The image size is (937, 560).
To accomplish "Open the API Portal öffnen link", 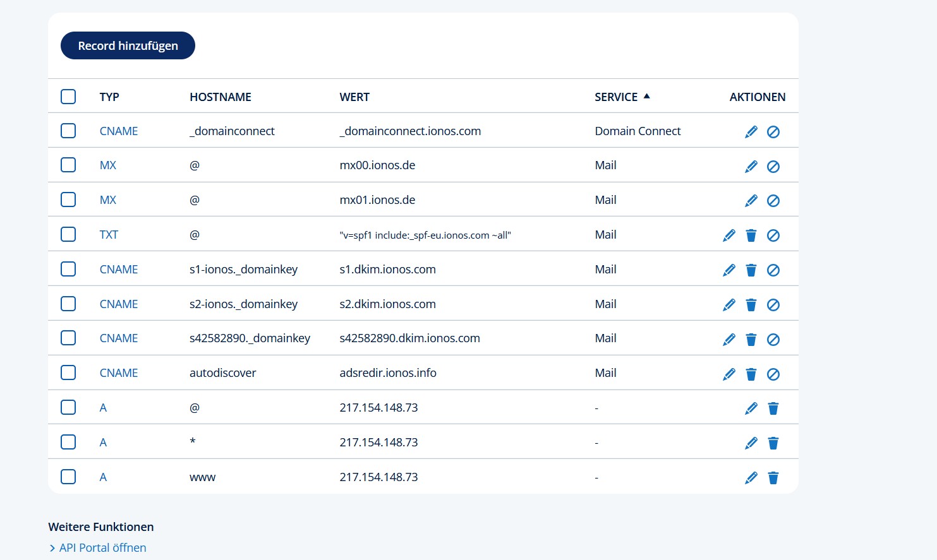I will pyautogui.click(x=102, y=548).
